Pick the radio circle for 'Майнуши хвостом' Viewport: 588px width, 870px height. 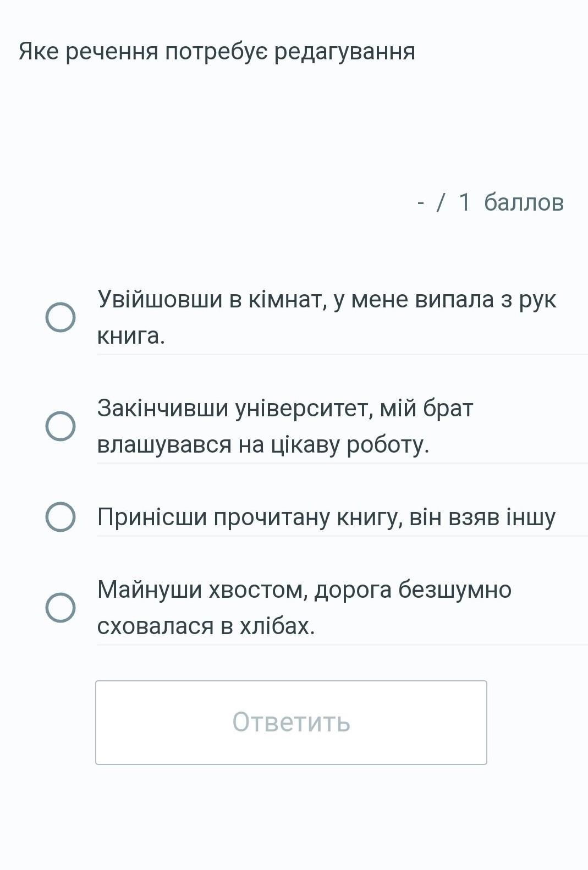point(61,608)
